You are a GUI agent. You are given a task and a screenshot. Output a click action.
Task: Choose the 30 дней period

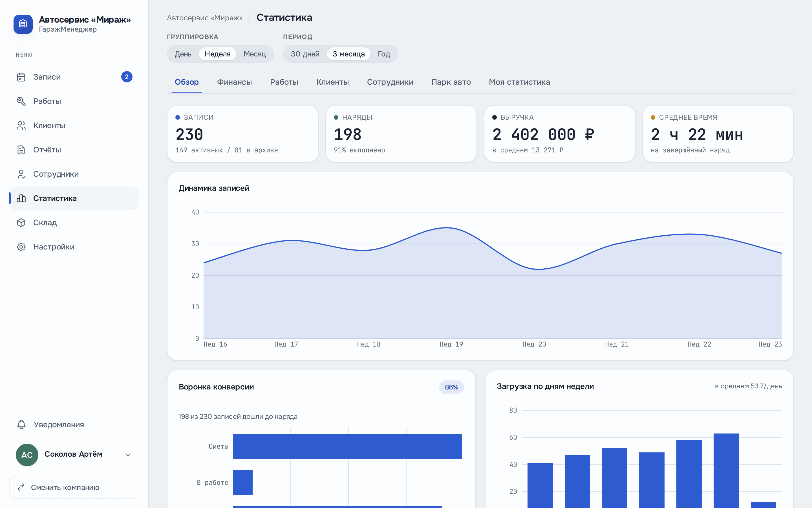pyautogui.click(x=305, y=54)
